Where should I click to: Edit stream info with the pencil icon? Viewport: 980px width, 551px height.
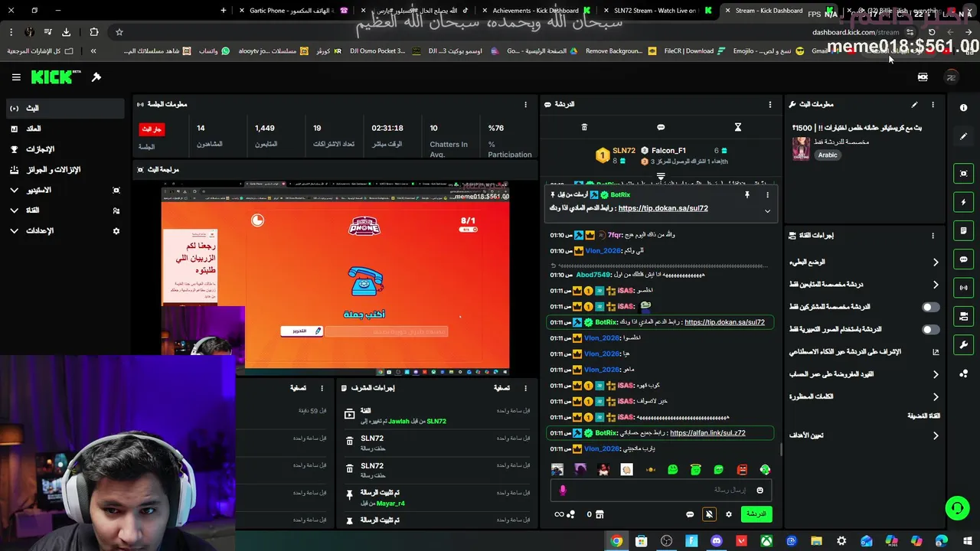(914, 104)
